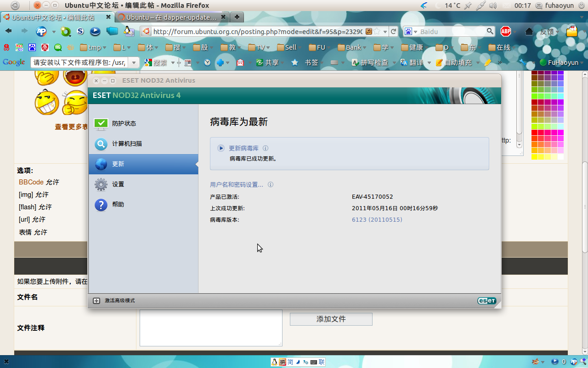Expand the Bank bookmark folder

pyautogui.click(x=353, y=47)
